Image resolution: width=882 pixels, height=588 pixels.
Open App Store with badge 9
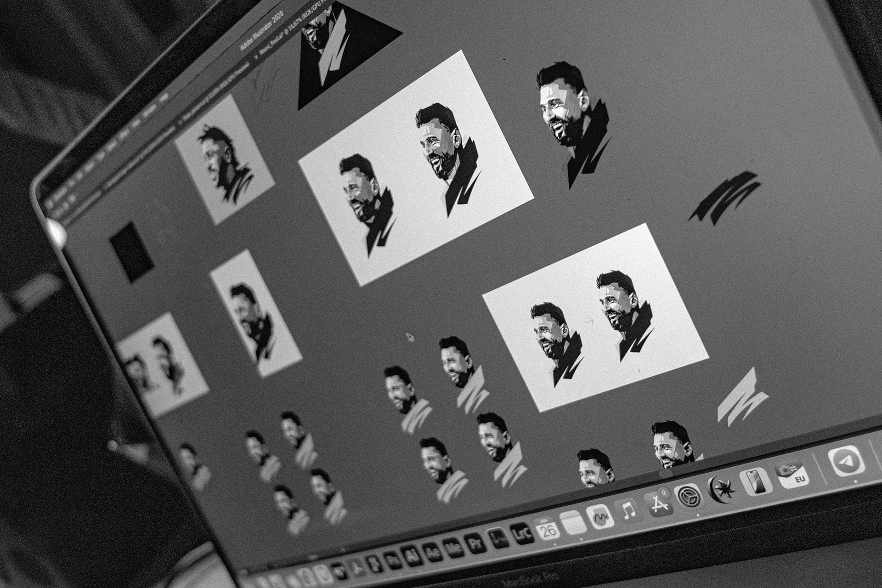pos(658,504)
